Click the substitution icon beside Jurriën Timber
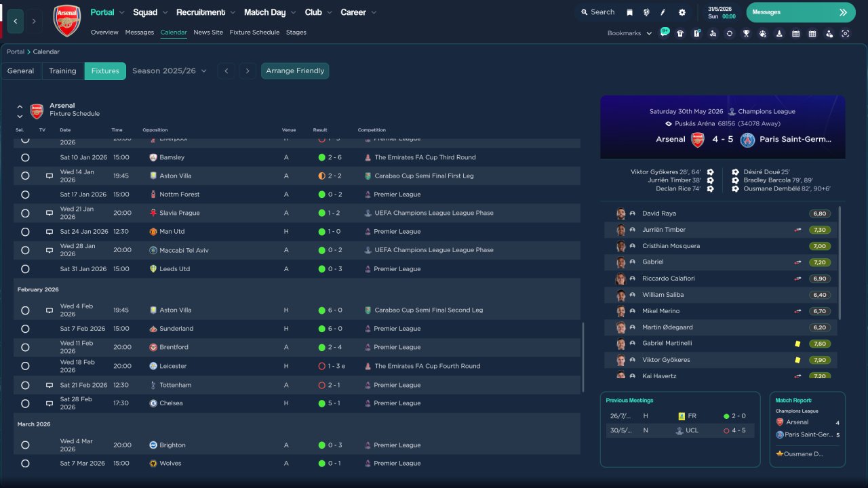Viewport: 868px width, 488px height. pyautogui.click(x=798, y=230)
